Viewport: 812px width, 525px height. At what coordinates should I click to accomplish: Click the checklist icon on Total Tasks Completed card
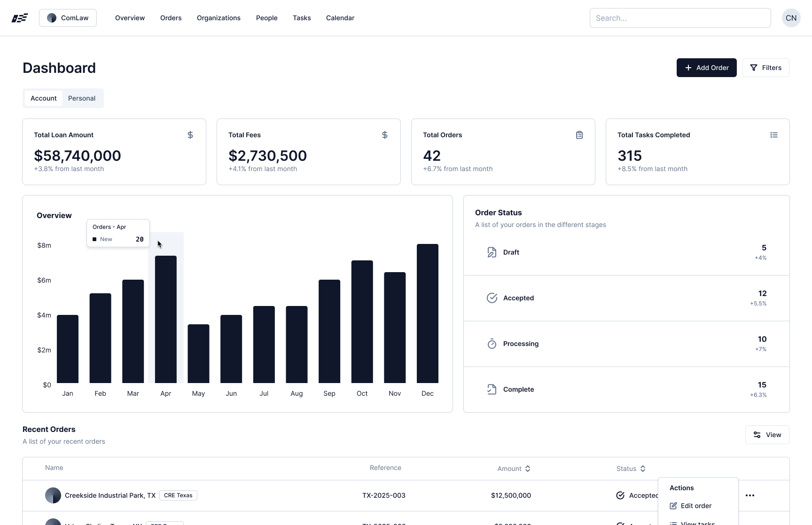coord(773,135)
